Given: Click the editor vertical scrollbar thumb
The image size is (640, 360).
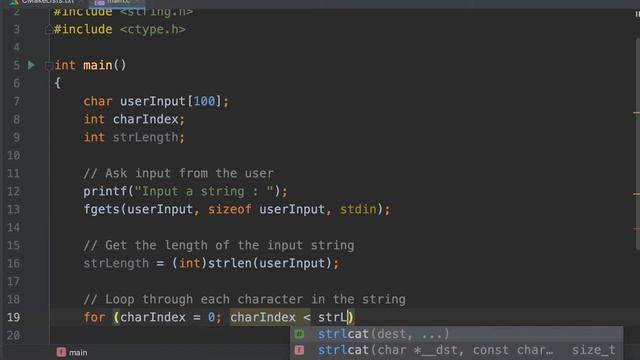Looking at the screenshot, I should [638, 143].
